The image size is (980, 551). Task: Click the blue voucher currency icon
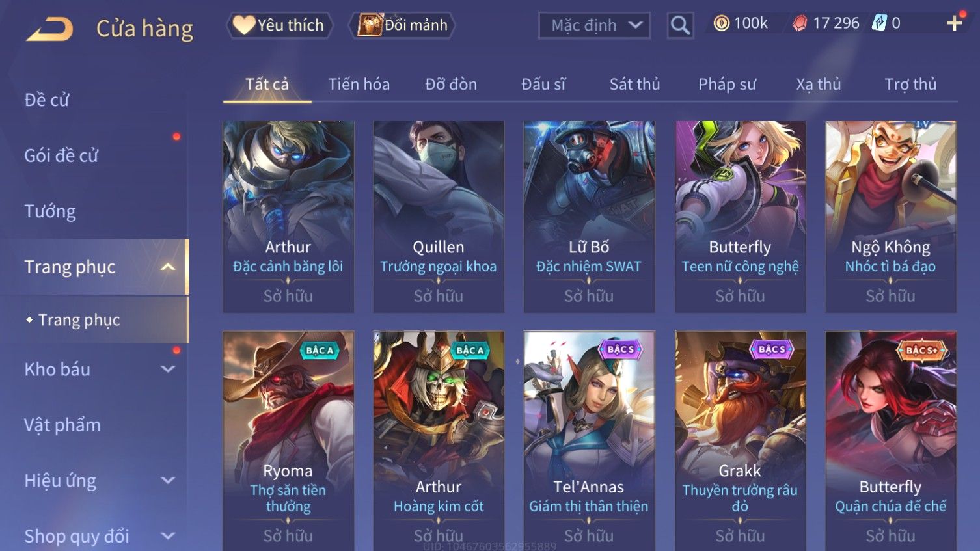(x=879, y=23)
